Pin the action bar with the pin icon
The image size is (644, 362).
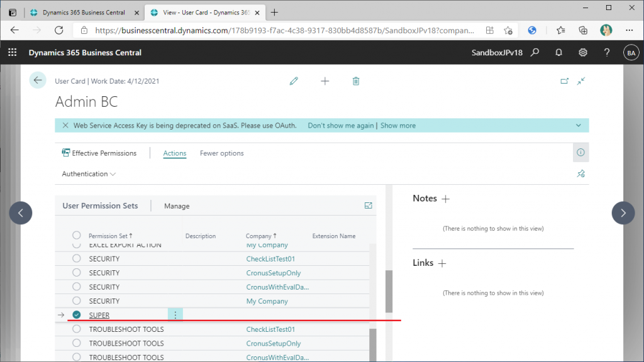580,173
